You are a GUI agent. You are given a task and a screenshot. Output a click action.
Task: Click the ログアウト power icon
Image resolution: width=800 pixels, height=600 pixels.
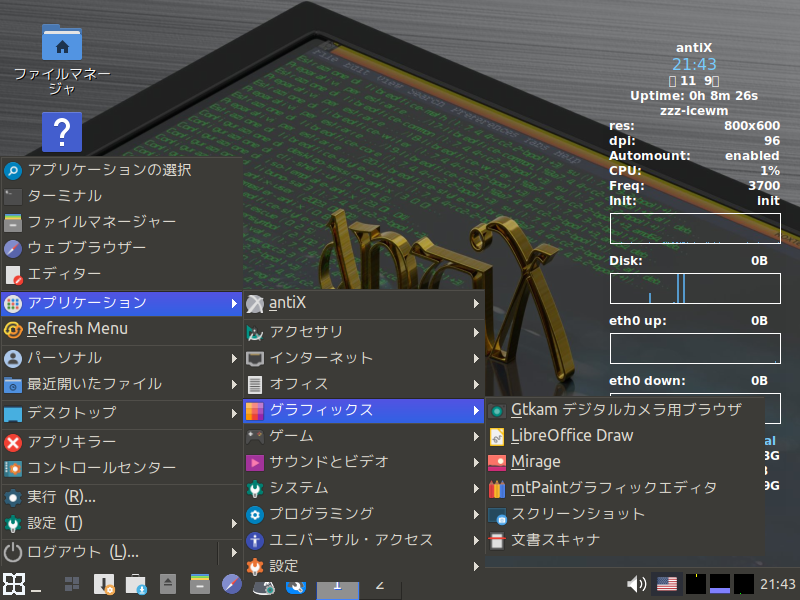click(13, 553)
